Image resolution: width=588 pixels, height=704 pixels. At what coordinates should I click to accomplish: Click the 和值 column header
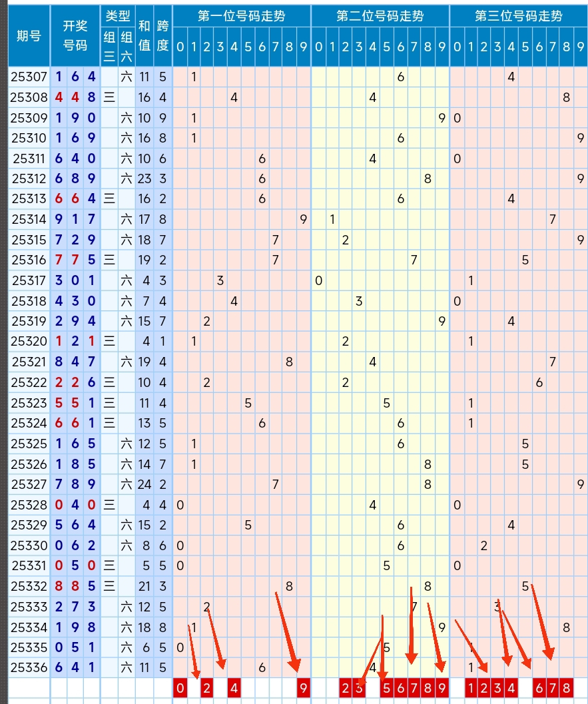(144, 36)
